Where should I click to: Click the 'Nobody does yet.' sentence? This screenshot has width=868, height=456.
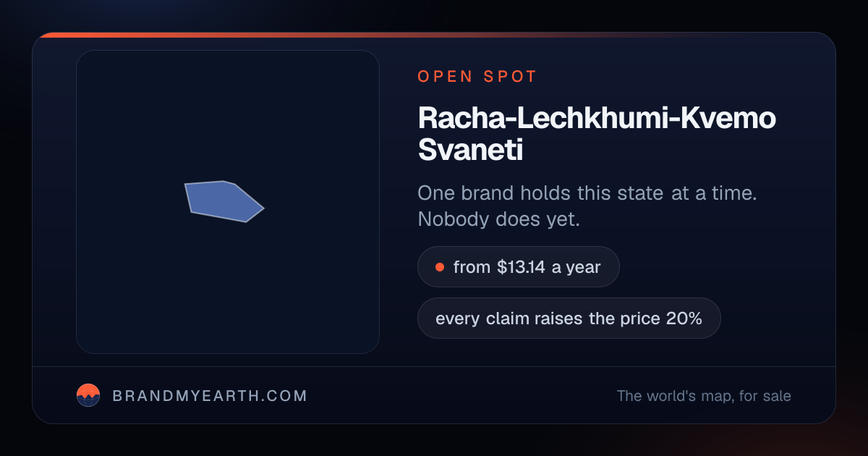click(499, 219)
